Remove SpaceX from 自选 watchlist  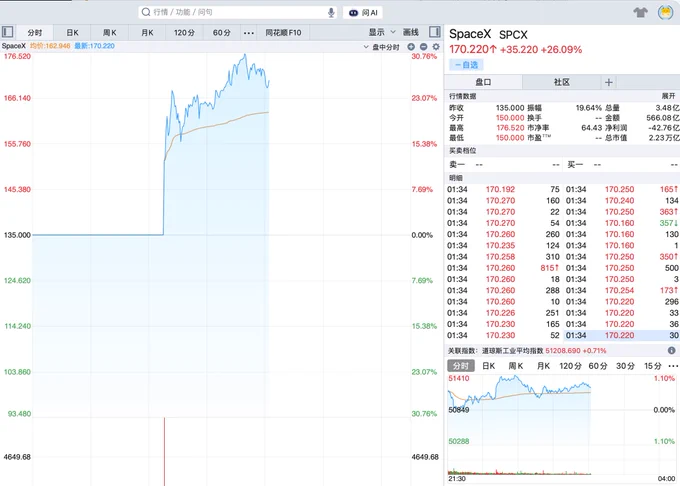pos(466,65)
